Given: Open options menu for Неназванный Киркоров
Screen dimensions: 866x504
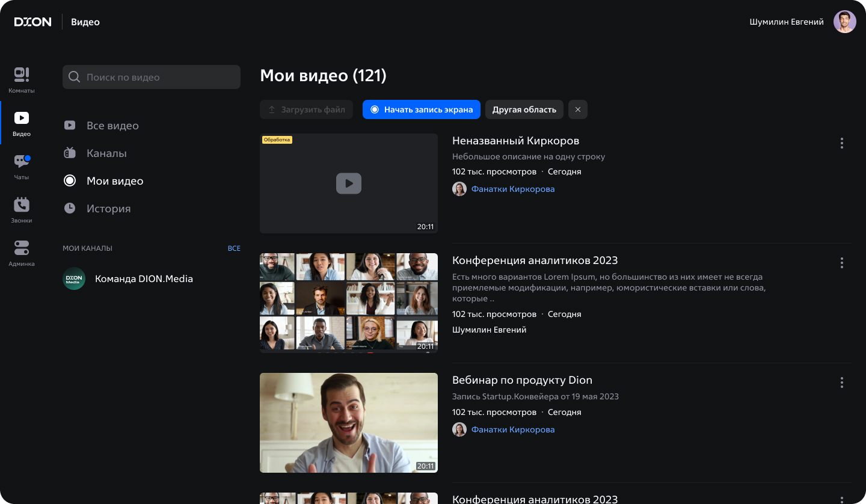Looking at the screenshot, I should click(841, 143).
